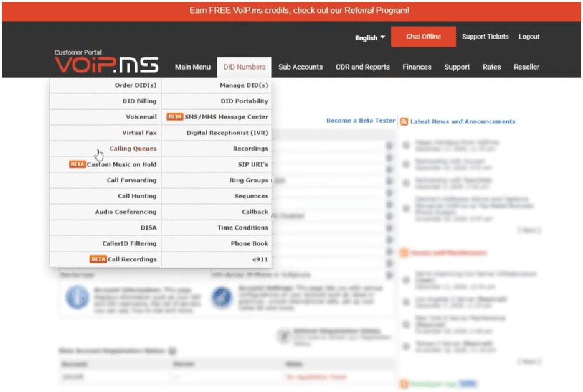583x392 pixels.
Task: Select Custom Music on Hold entry
Action: coord(106,164)
